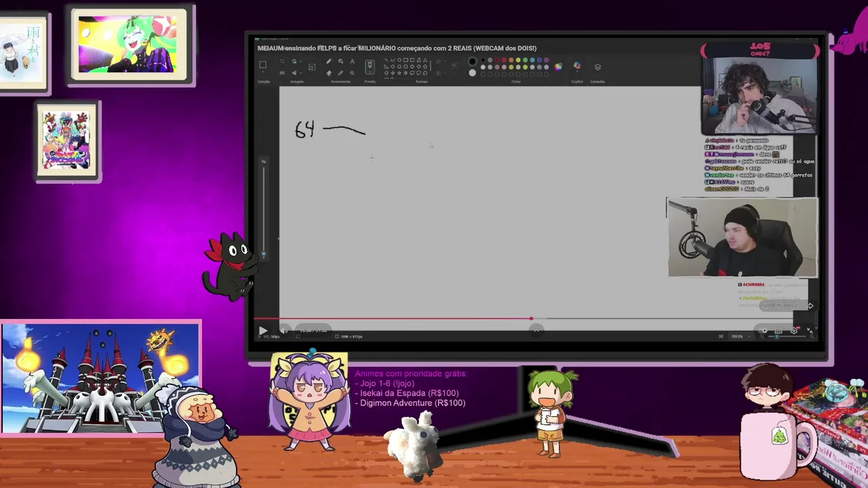
Task: Click the text 'Digimon Adventure (R$100)'
Action: 412,403
